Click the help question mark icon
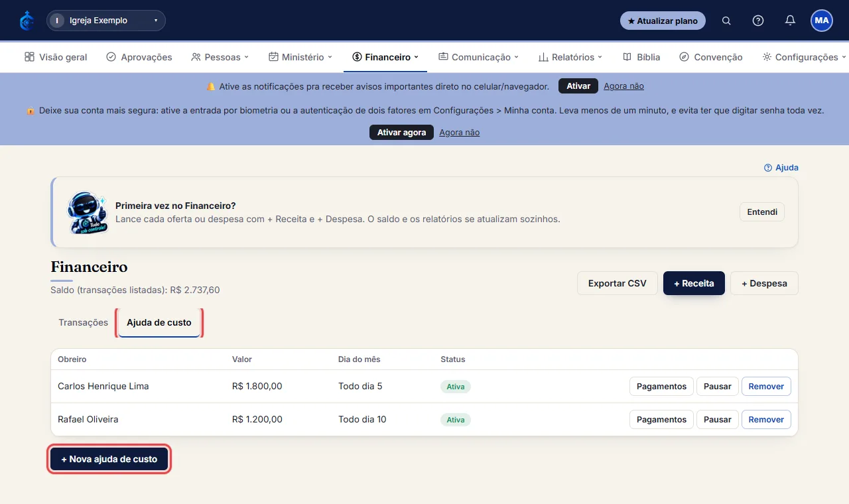 coord(758,21)
